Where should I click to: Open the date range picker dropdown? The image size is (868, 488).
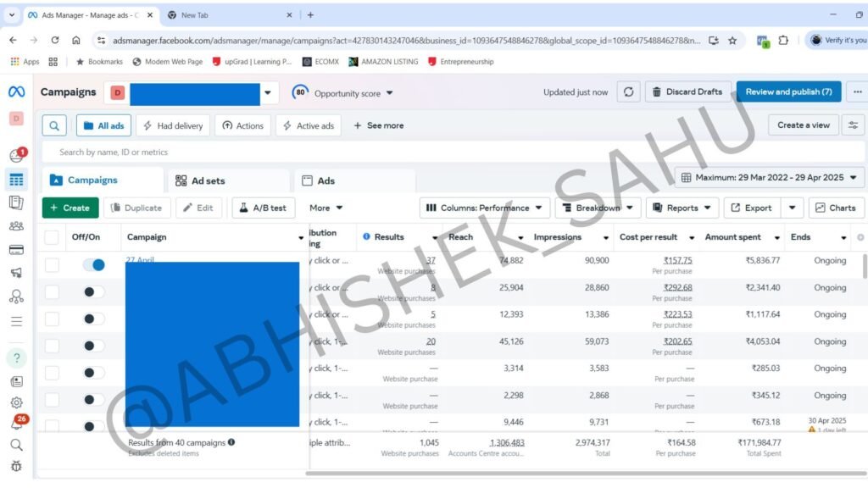tap(770, 178)
